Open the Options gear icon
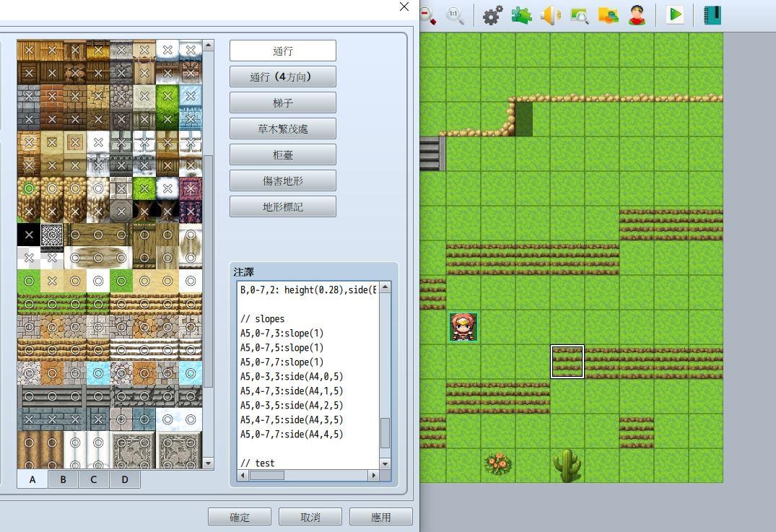 492,14
